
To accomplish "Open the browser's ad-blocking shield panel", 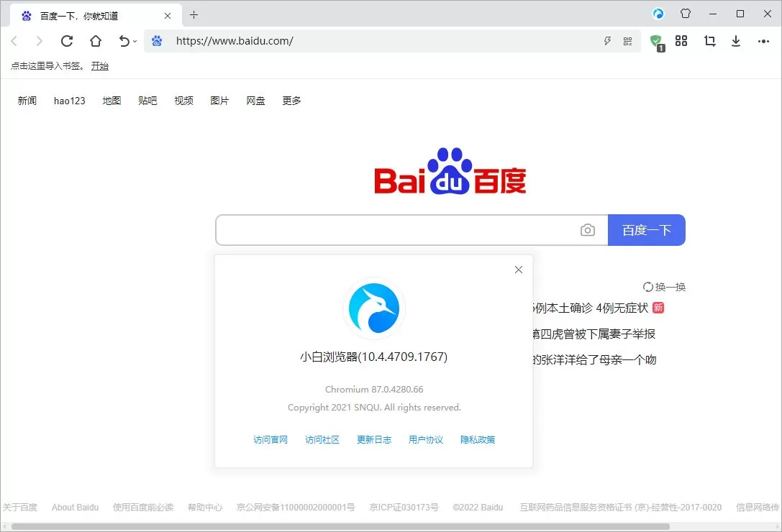I will (657, 41).
